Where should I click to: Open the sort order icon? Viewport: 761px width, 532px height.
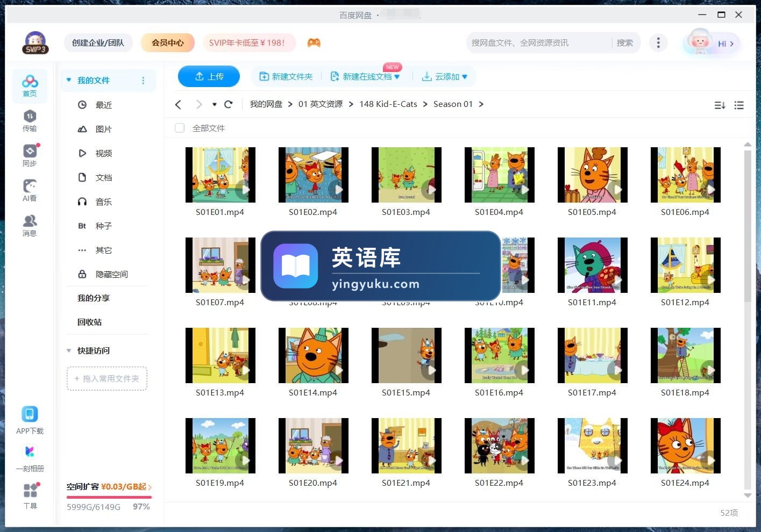click(x=720, y=105)
